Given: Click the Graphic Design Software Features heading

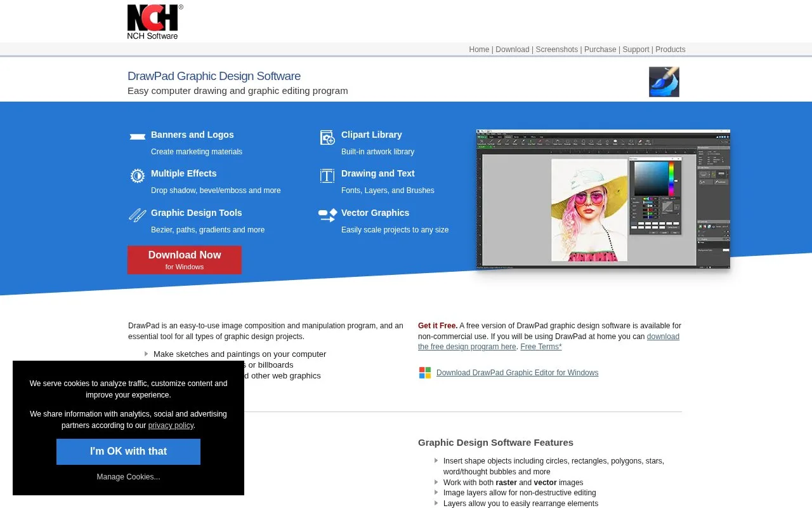Looking at the screenshot, I should click(495, 443).
